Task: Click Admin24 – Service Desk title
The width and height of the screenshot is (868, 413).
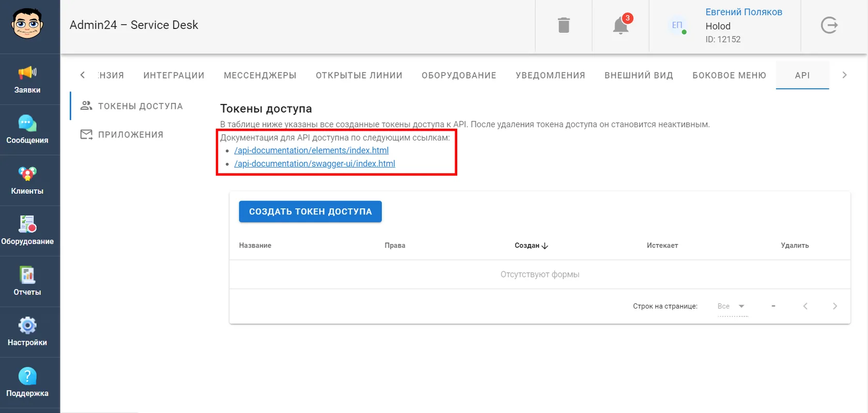Action: [x=134, y=25]
